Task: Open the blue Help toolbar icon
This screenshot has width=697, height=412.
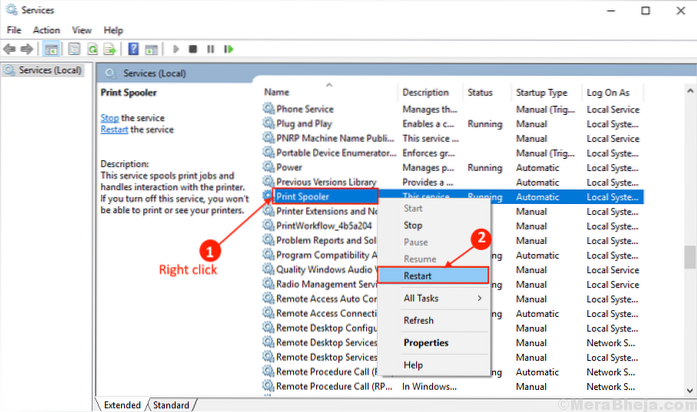Action: [133, 48]
